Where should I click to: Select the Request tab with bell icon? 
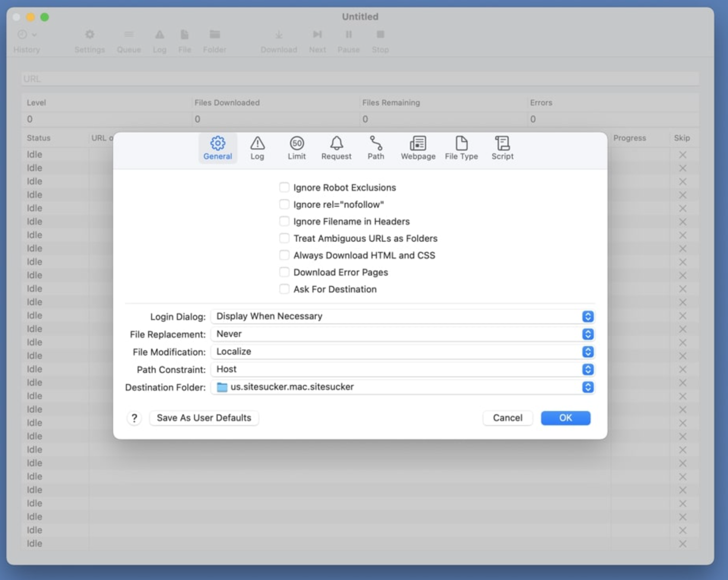click(x=336, y=148)
